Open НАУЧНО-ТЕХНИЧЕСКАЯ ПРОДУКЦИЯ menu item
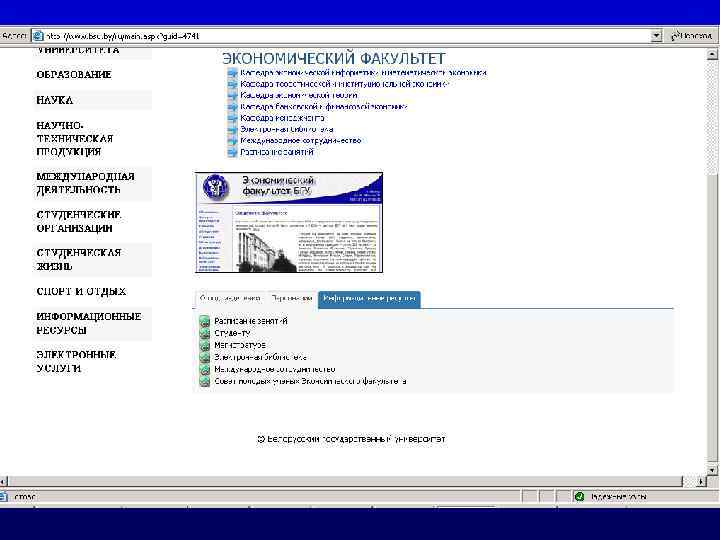This screenshot has width=720, height=540. click(x=75, y=139)
